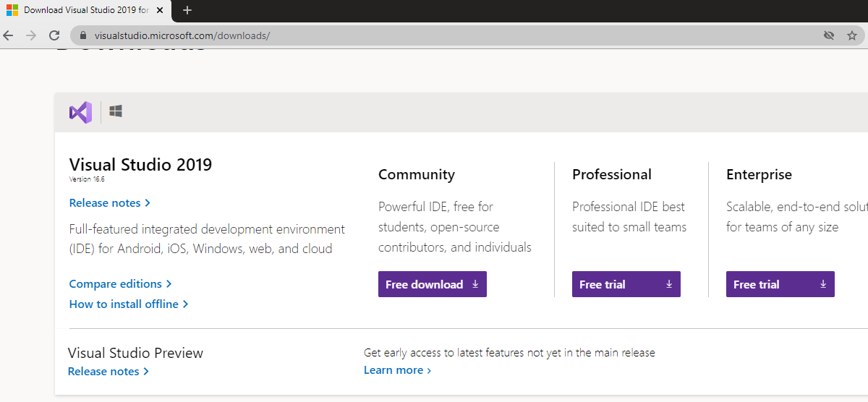Bookmark this page with star icon
This screenshot has width=868, height=402.
(x=851, y=35)
